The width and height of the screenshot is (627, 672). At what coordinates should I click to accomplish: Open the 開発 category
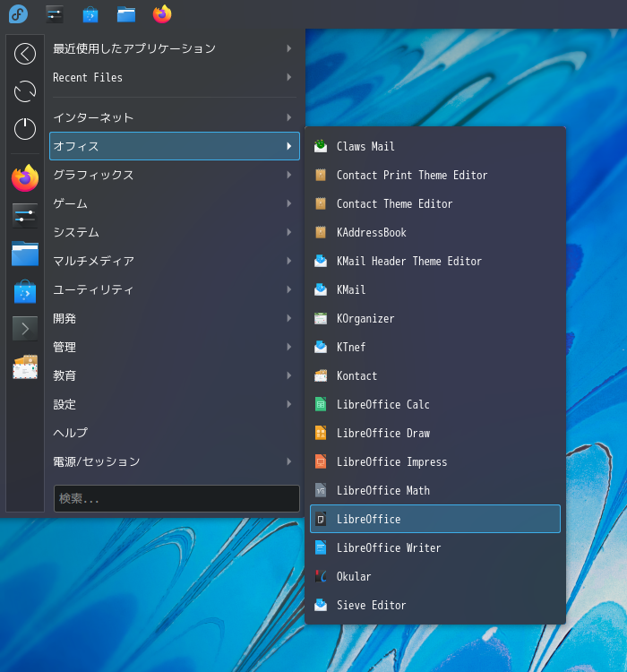(x=175, y=318)
